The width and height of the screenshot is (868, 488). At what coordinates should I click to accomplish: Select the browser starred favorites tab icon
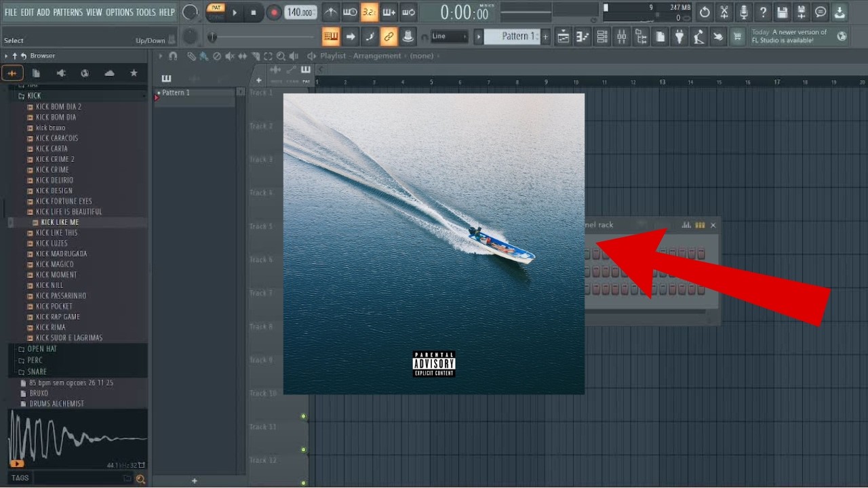click(134, 73)
